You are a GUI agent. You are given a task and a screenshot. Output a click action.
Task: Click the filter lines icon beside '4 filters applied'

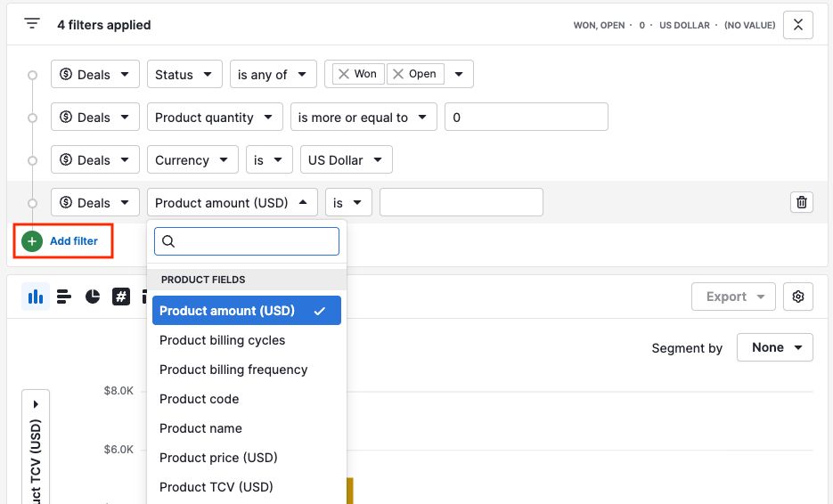(32, 24)
